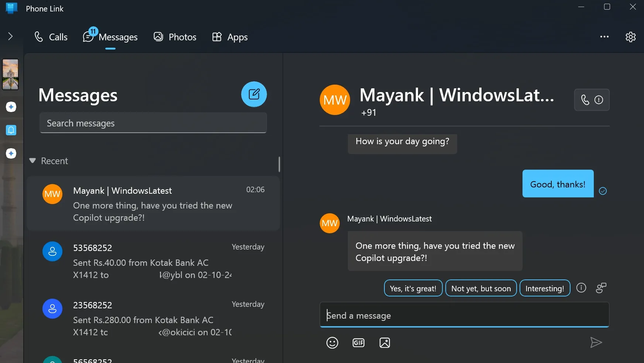644x363 pixels.
Task: Click the conversation list scrollbar
Action: (279, 164)
